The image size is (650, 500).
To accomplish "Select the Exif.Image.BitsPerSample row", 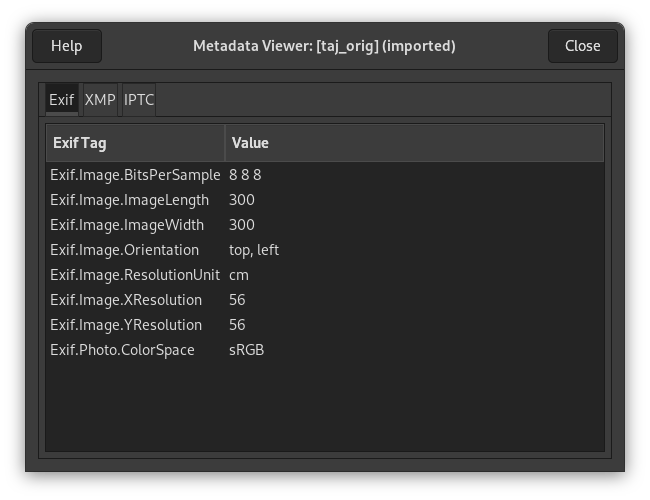I will 135,175.
